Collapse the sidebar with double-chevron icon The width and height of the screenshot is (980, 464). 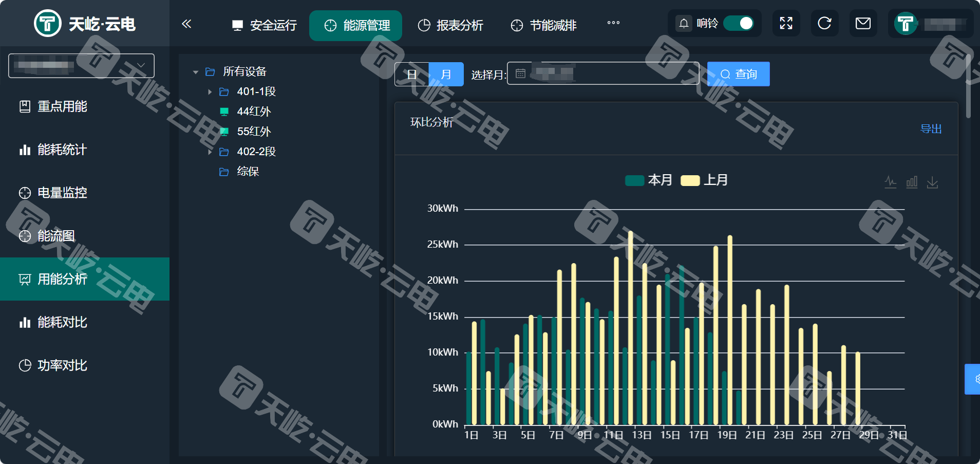[x=186, y=24]
